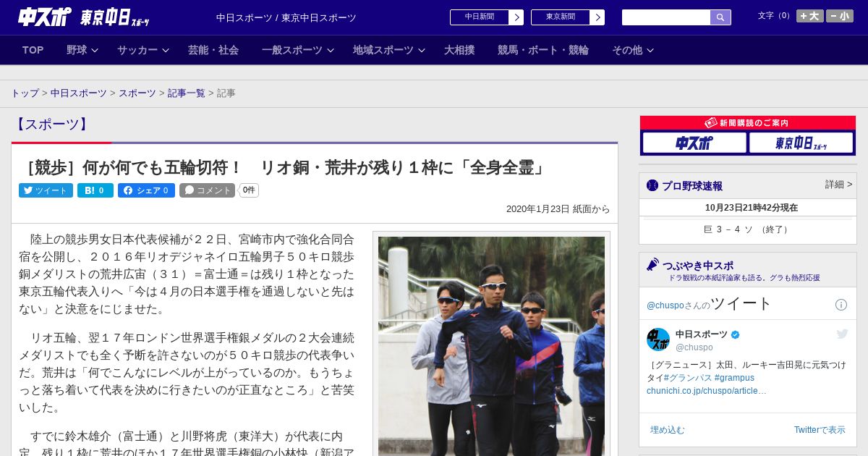Open 競馬・ボート・競輪 menu item

pos(543,50)
